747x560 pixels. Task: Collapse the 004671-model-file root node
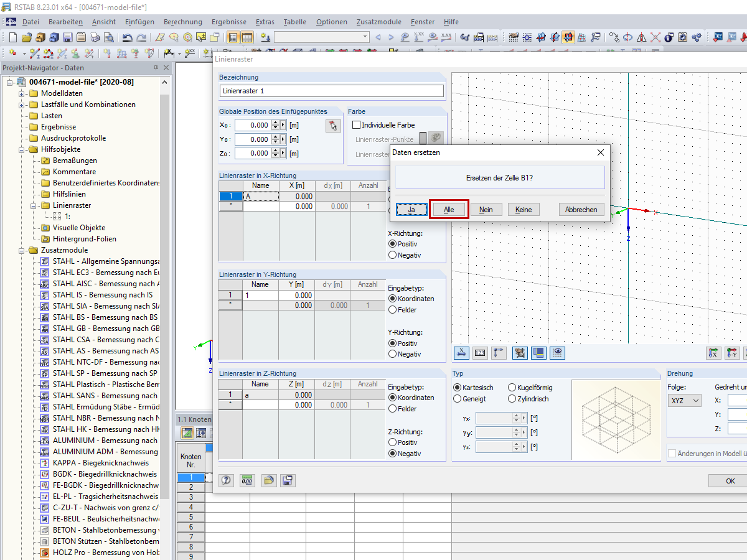(9, 82)
